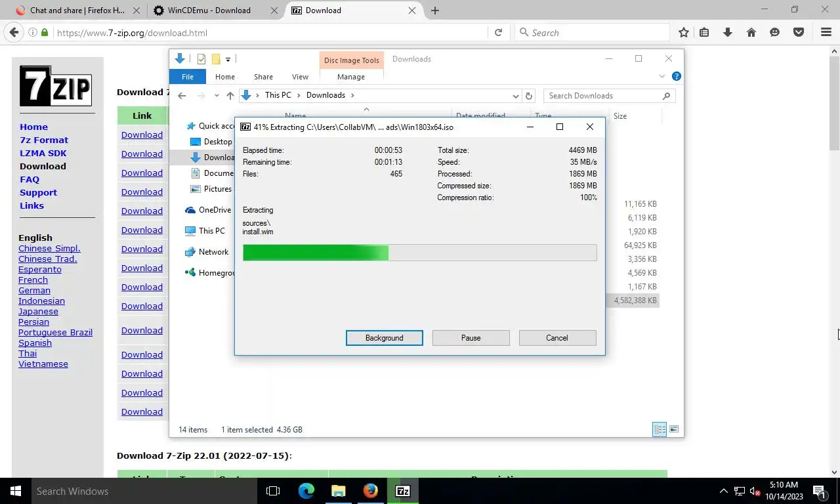Open View tab in Explorer
Screen dimensions: 840x504
pyautogui.click(x=300, y=77)
